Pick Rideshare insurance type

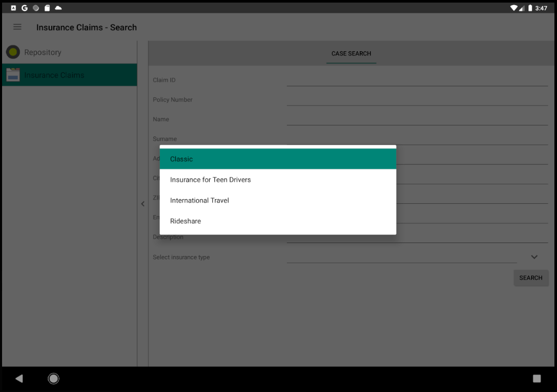pos(277,221)
